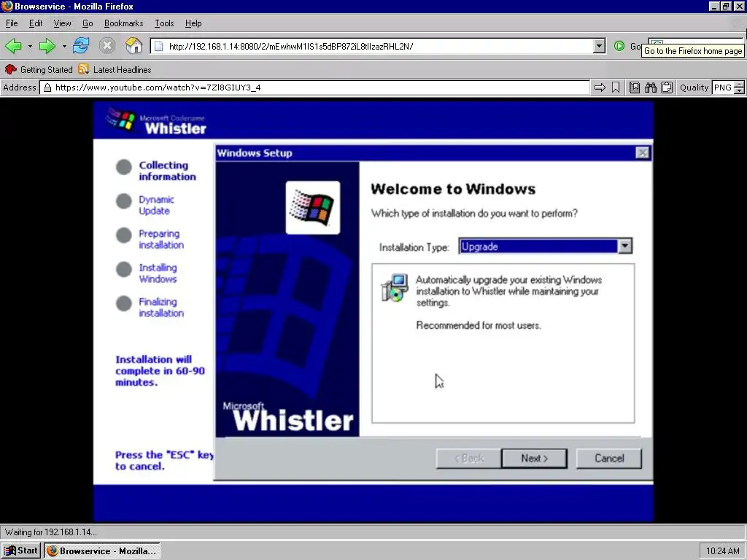Click 'Installation will complete in 60-90 minutes.' text
Image resolution: width=747 pixels, height=560 pixels.
click(x=160, y=371)
